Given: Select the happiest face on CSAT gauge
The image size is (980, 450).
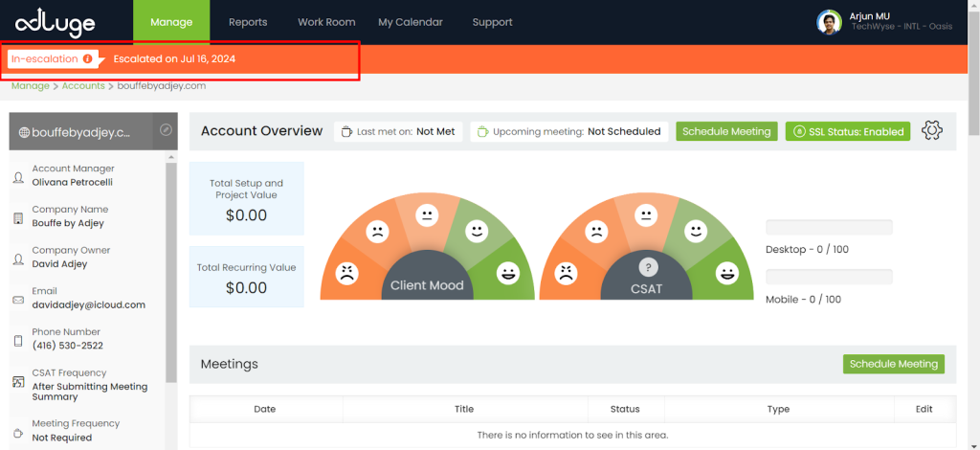Looking at the screenshot, I should point(726,275).
